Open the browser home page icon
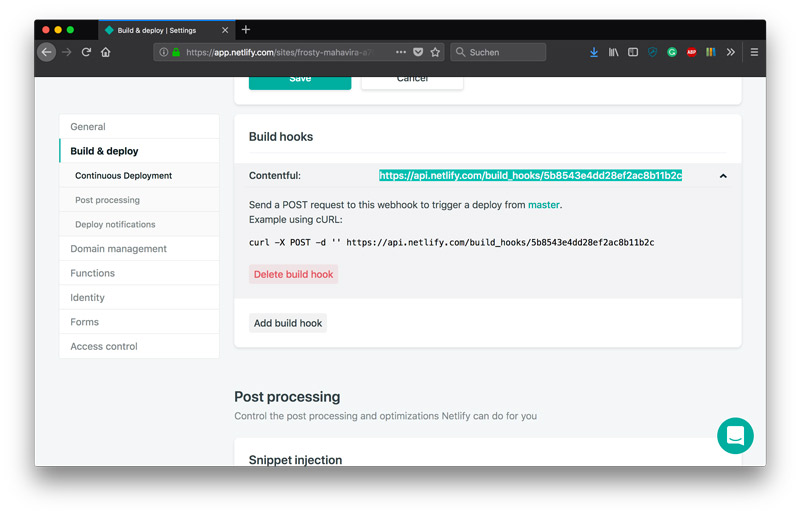Viewport: 800px width, 515px height. (106, 52)
